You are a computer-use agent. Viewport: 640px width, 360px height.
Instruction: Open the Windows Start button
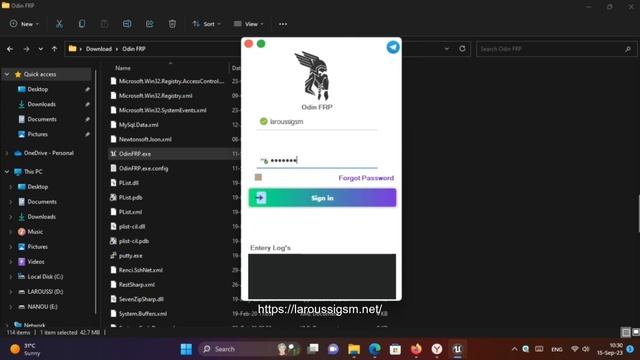(187, 349)
